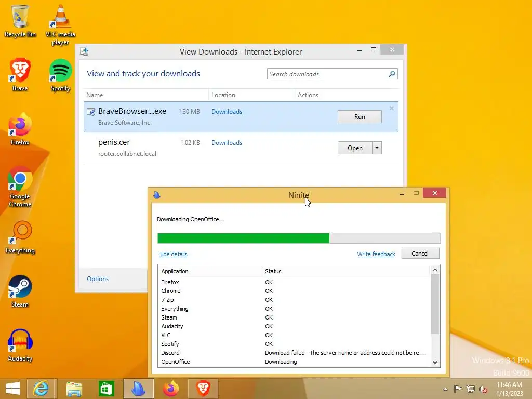Minimize the Ninite window
The image size is (532, 399).
coord(402,193)
